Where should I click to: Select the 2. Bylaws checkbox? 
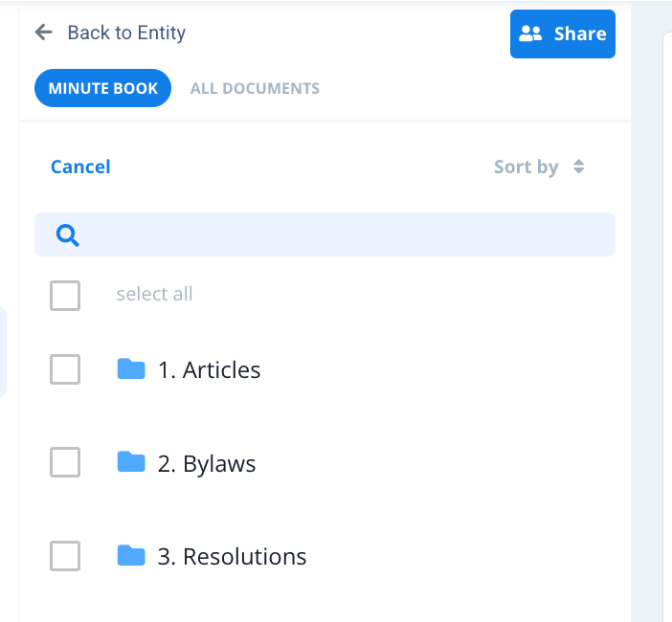[x=65, y=463]
